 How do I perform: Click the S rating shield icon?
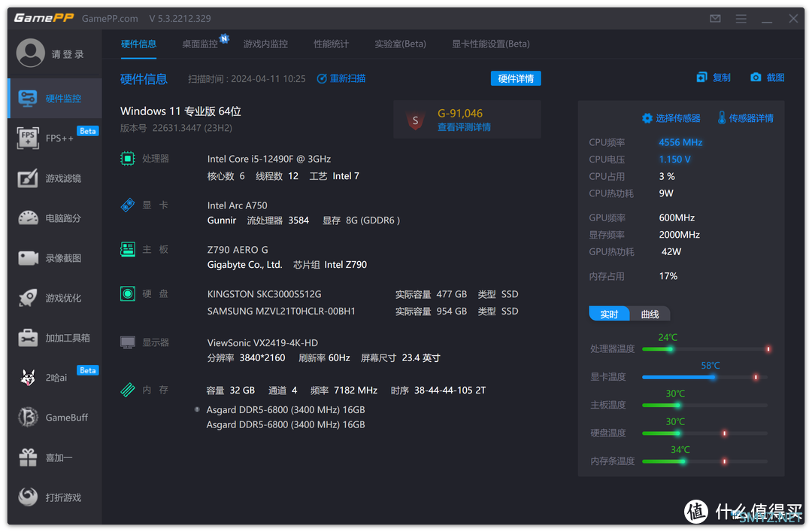tap(415, 120)
